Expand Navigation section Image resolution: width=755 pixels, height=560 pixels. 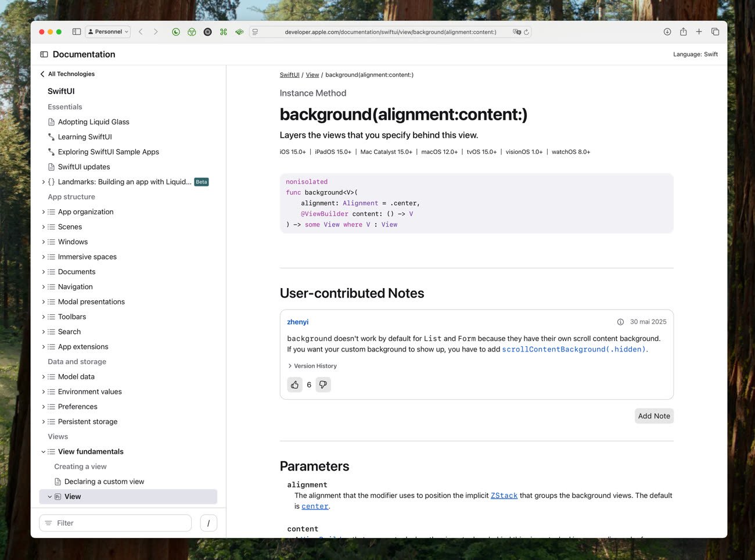click(43, 287)
